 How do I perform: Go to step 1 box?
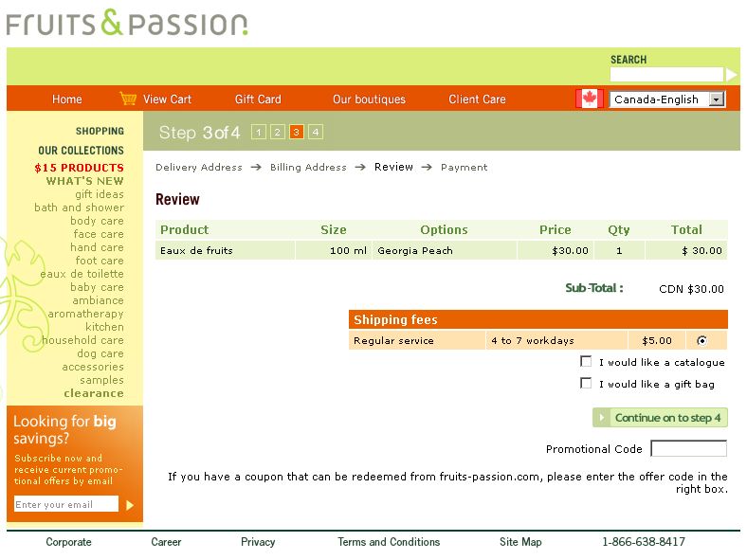click(x=258, y=132)
